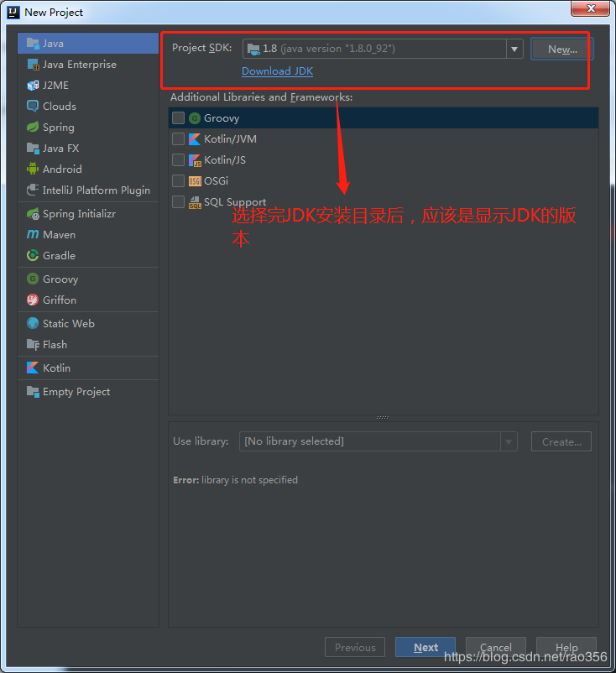
Task: Select the 'Gradle' list entry text
Action: tap(60, 256)
